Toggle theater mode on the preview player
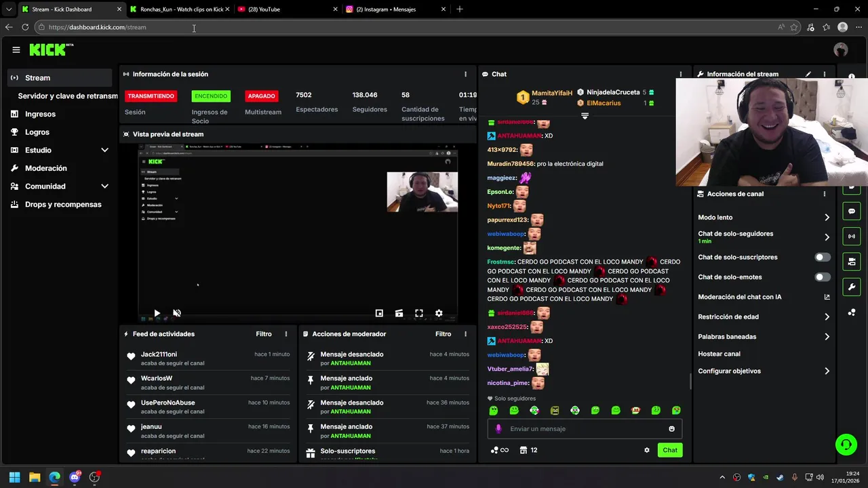 [x=399, y=313]
